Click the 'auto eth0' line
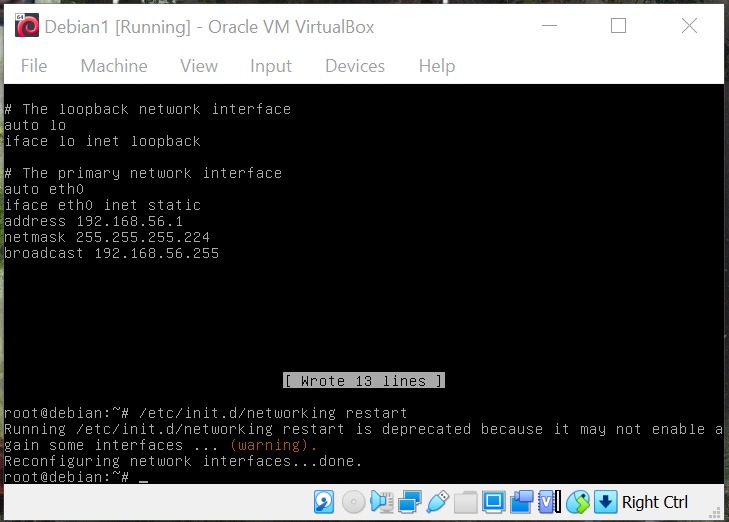Screen dimensions: 729x522 (x=44, y=189)
